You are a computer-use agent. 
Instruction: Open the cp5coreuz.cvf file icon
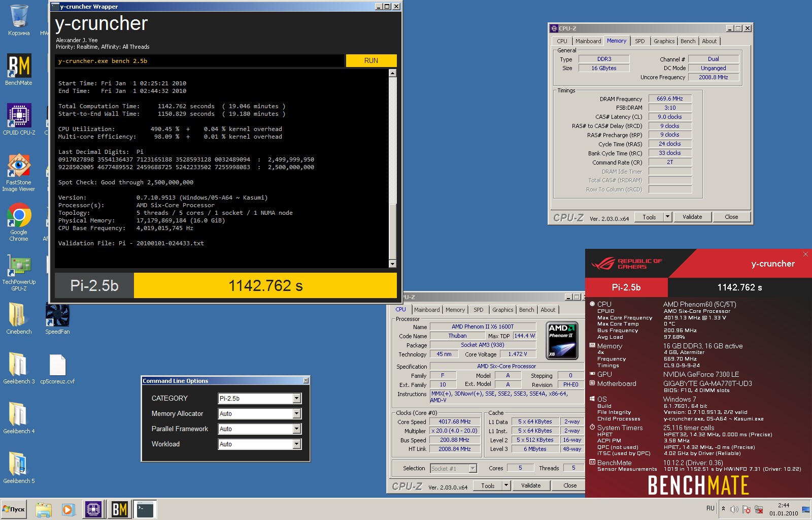[x=57, y=368]
